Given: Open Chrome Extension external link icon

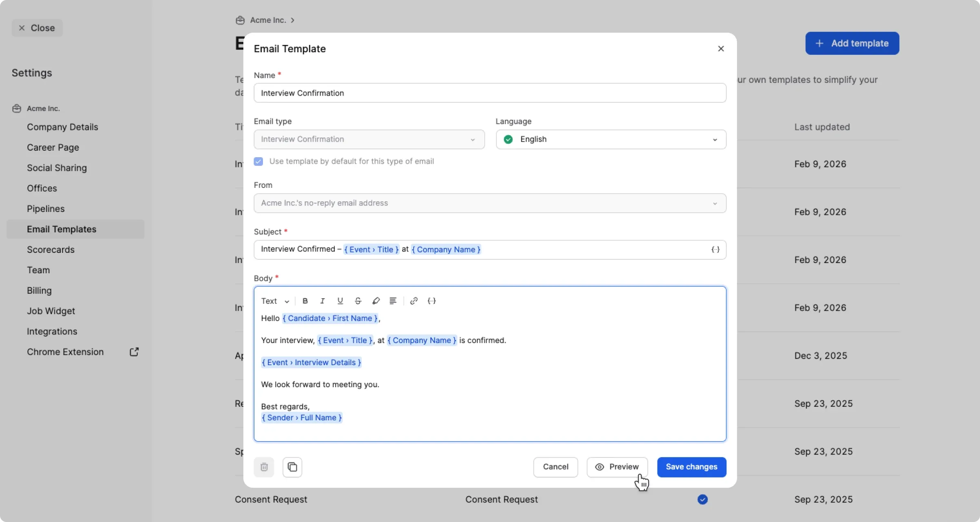Looking at the screenshot, I should click(x=134, y=352).
